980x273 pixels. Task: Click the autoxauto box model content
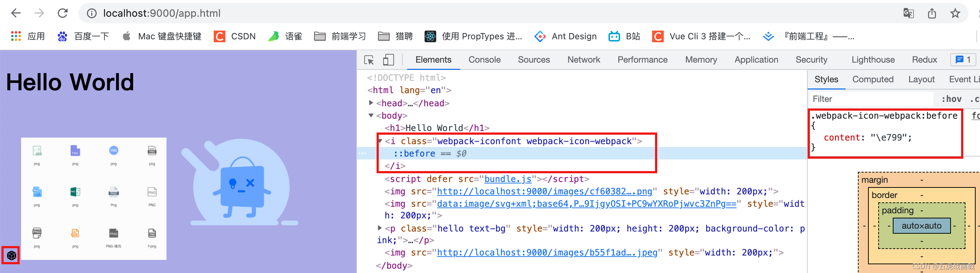coord(921,226)
